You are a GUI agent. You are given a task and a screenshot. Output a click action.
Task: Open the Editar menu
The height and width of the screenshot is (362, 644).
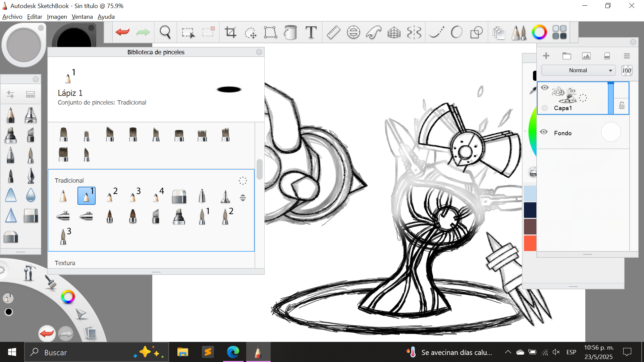coord(35,17)
